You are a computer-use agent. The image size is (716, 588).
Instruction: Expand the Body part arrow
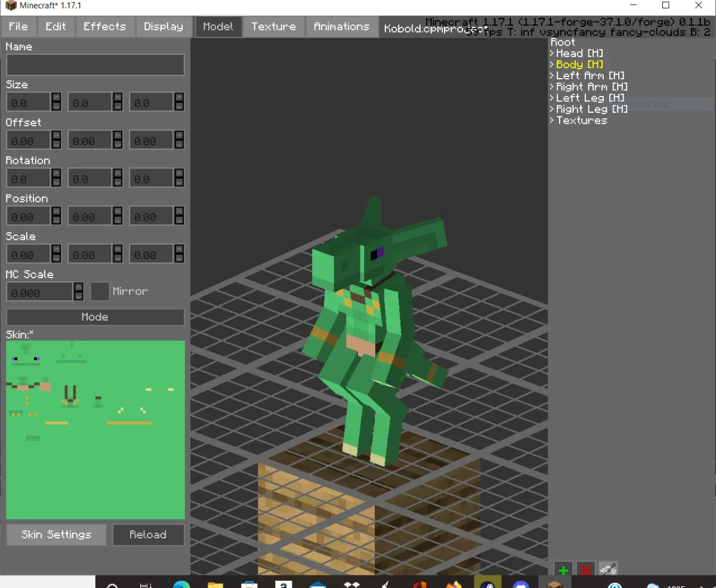[x=552, y=64]
